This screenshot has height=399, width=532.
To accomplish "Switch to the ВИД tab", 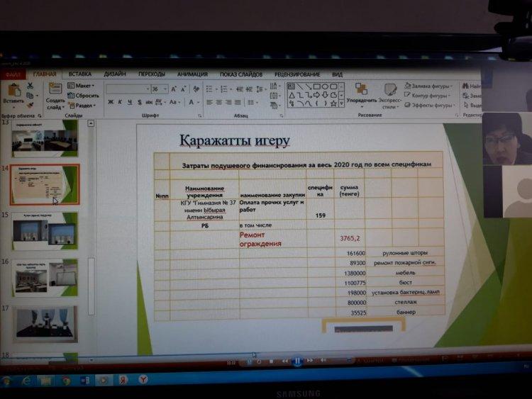I will [x=337, y=74].
